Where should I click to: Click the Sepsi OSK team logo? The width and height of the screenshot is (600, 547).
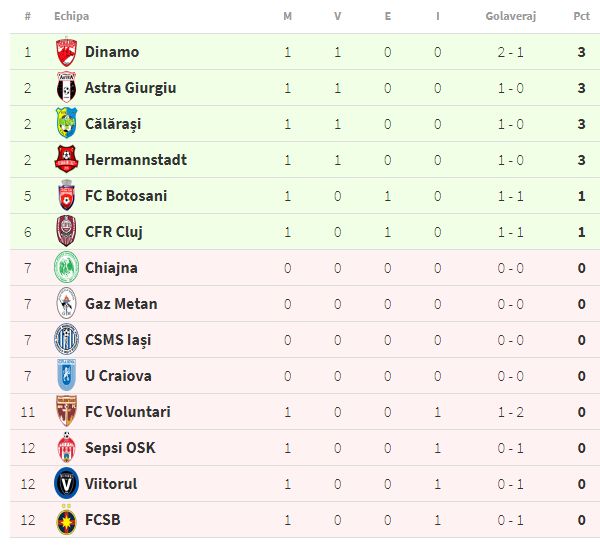point(66,448)
